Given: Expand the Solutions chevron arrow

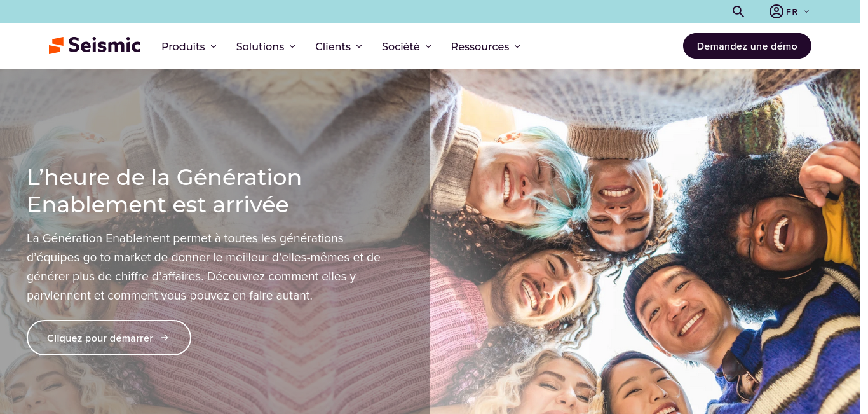Looking at the screenshot, I should (x=292, y=46).
